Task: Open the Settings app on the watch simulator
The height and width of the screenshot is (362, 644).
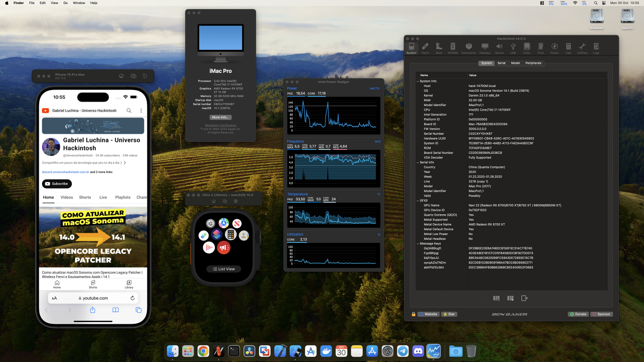Action: click(x=210, y=223)
